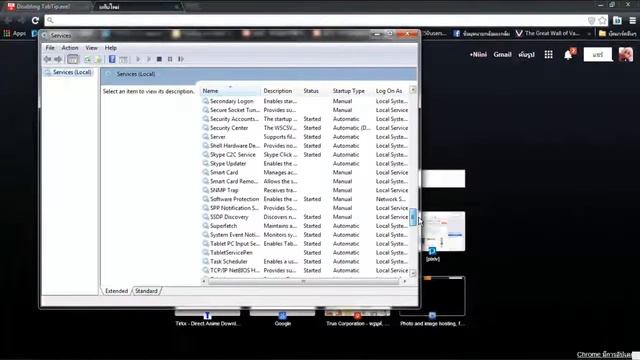Click the gear icon beside SNMP Trap
Screen dimensions: 640x360
click(x=206, y=190)
